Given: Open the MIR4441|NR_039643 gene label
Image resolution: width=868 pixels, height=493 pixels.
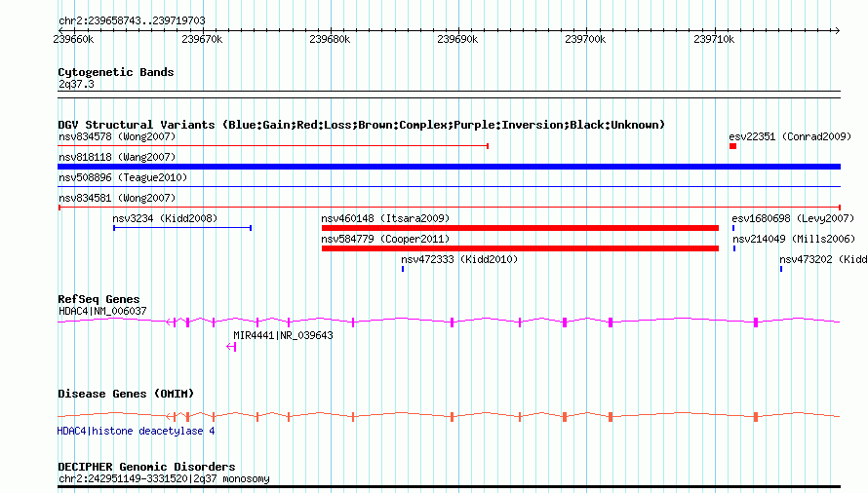Looking at the screenshot, I should (x=283, y=335).
